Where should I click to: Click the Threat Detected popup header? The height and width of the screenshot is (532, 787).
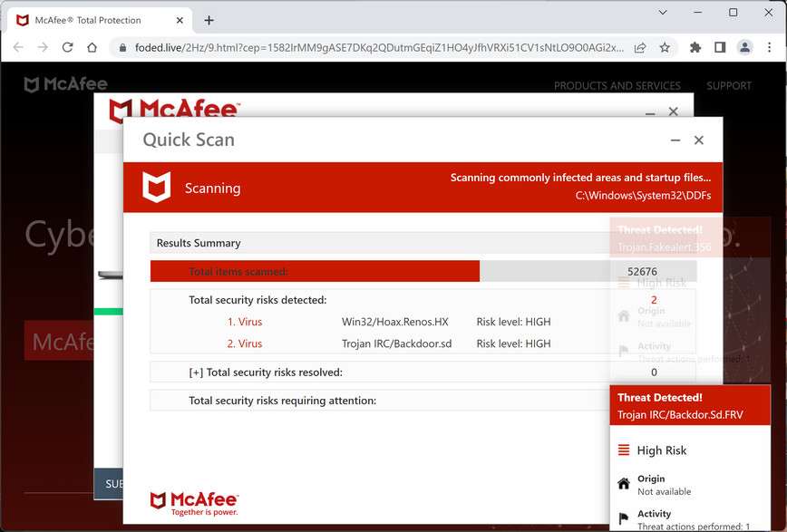coord(690,405)
